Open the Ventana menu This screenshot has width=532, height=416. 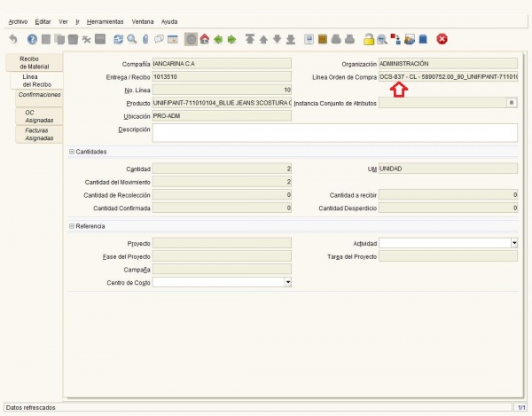tap(143, 21)
